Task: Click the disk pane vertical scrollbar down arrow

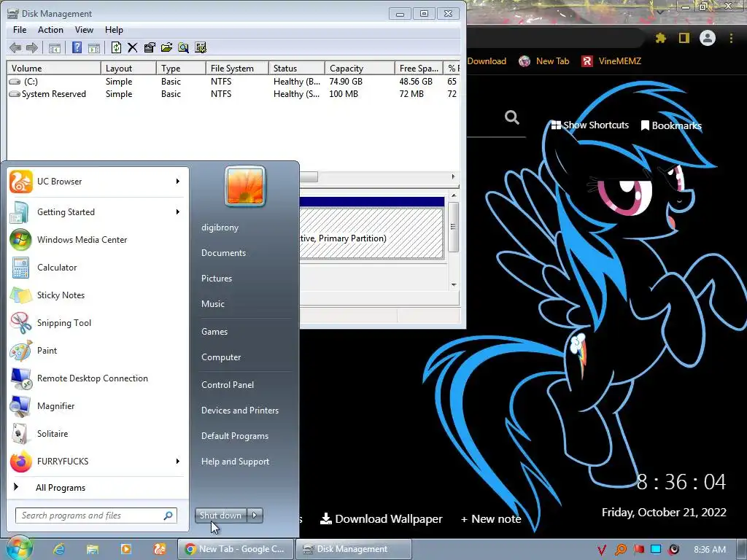Action: 454,285
